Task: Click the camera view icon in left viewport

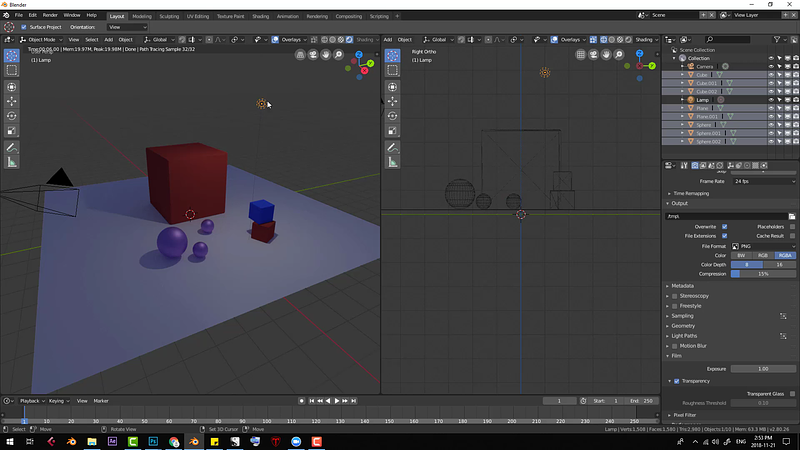Action: pyautogui.click(x=313, y=55)
